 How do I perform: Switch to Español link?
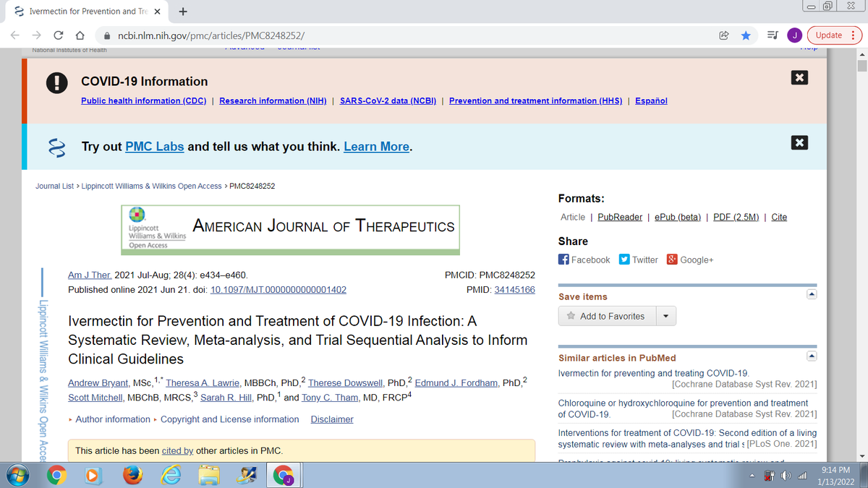[651, 100]
